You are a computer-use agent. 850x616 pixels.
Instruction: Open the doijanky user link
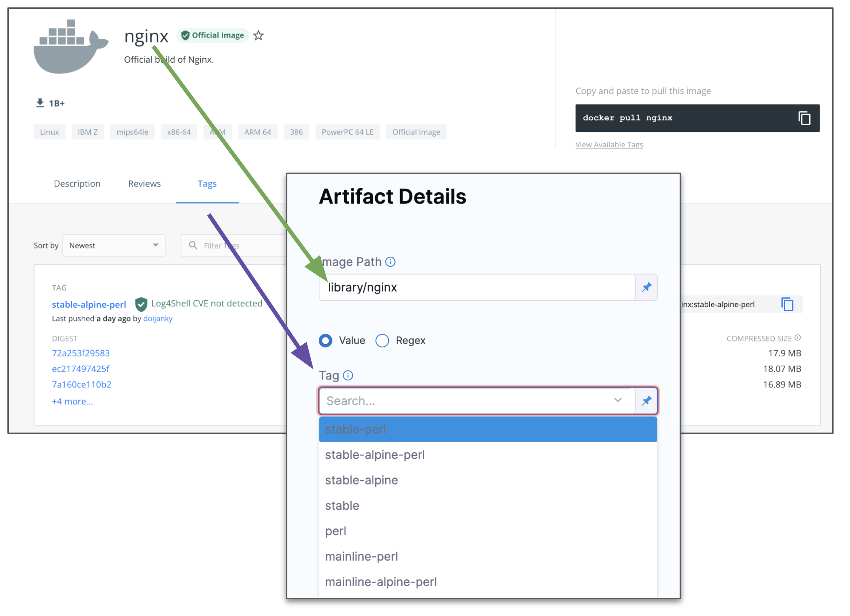[x=158, y=319]
